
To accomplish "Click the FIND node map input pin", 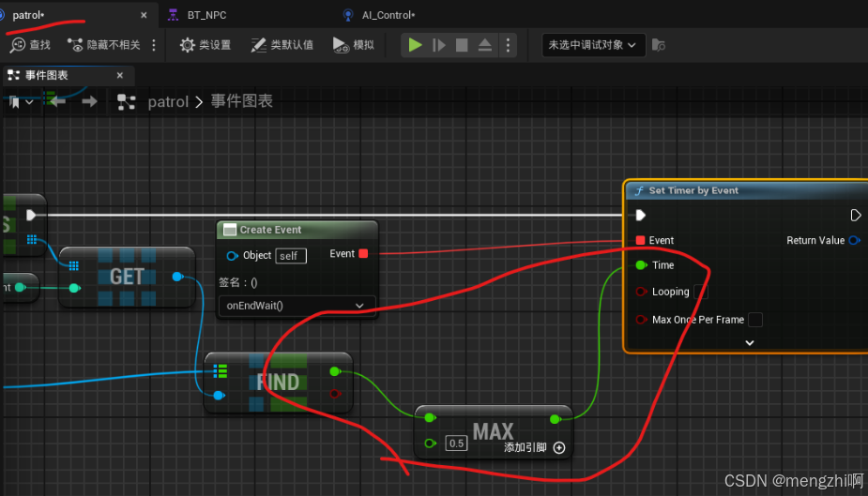I will (220, 371).
